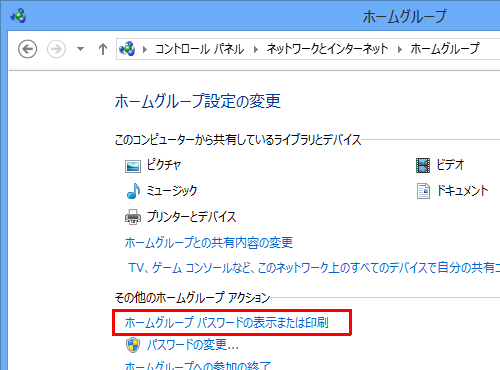Go back with the Back arrow button
The image size is (500, 370).
pos(27,49)
